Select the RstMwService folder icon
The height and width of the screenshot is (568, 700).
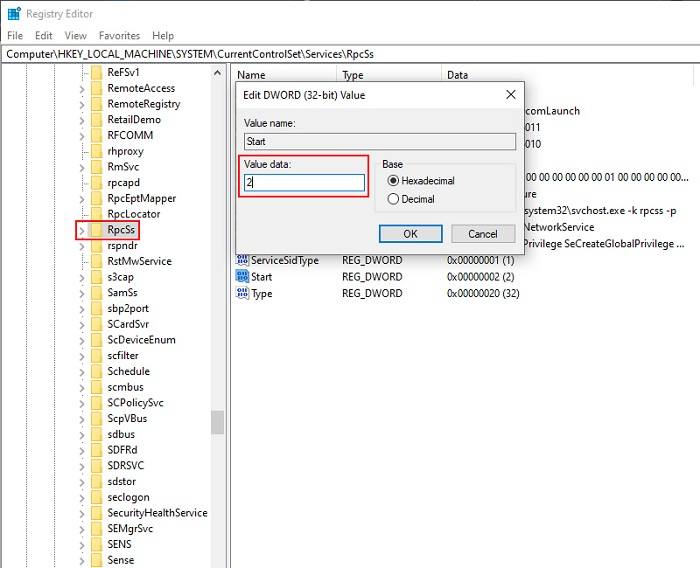pos(96,261)
